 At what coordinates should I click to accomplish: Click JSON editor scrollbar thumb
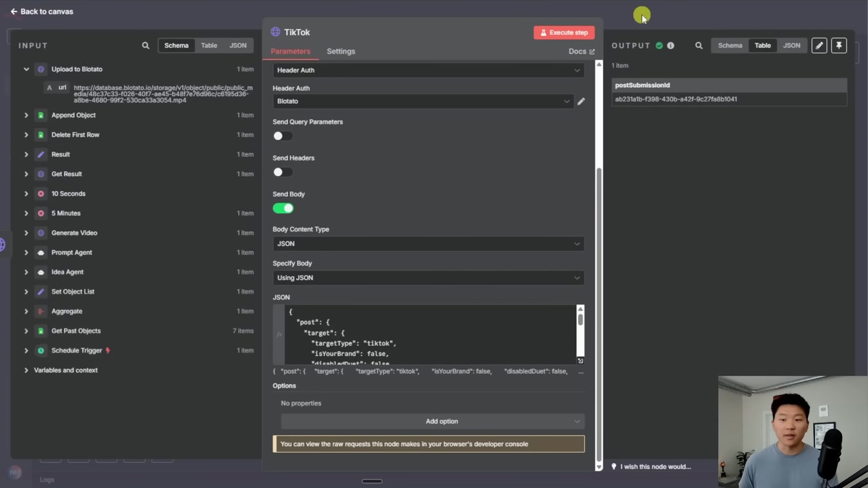[580, 320]
